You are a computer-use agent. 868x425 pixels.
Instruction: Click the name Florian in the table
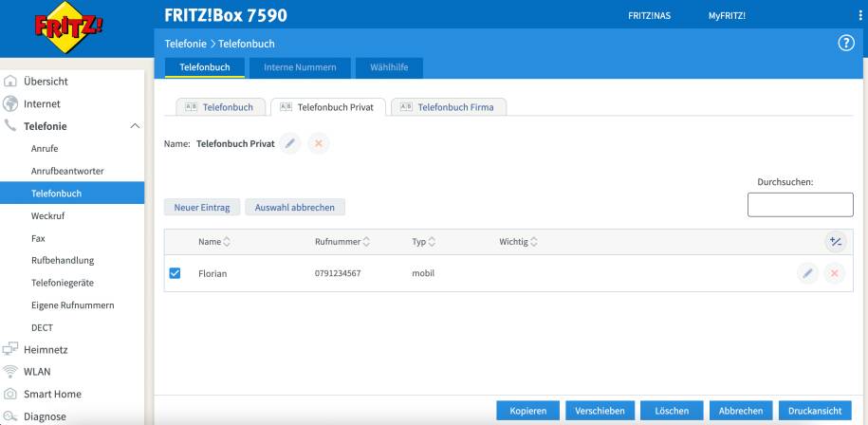coord(212,273)
